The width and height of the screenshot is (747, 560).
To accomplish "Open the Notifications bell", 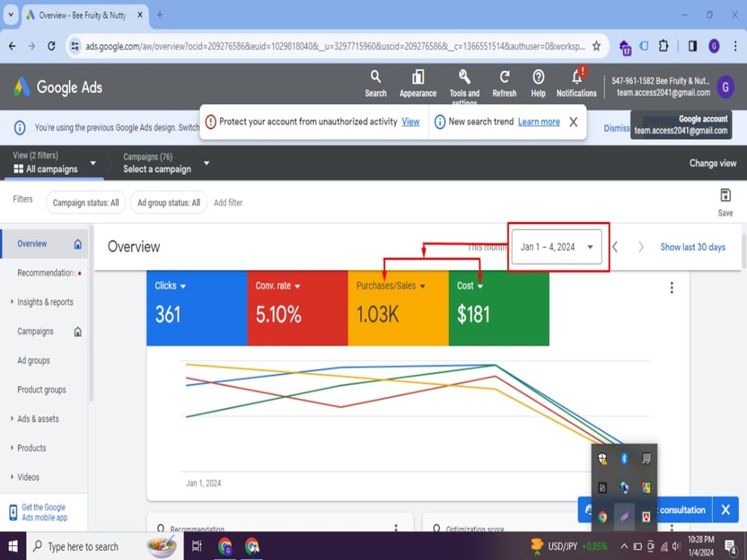I will coord(577,84).
